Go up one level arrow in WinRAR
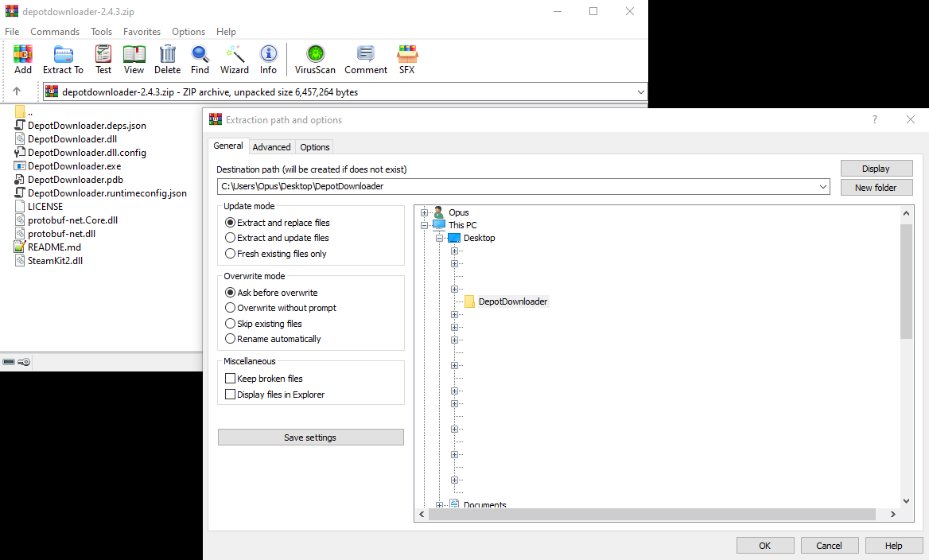The width and height of the screenshot is (929, 560). 17,91
